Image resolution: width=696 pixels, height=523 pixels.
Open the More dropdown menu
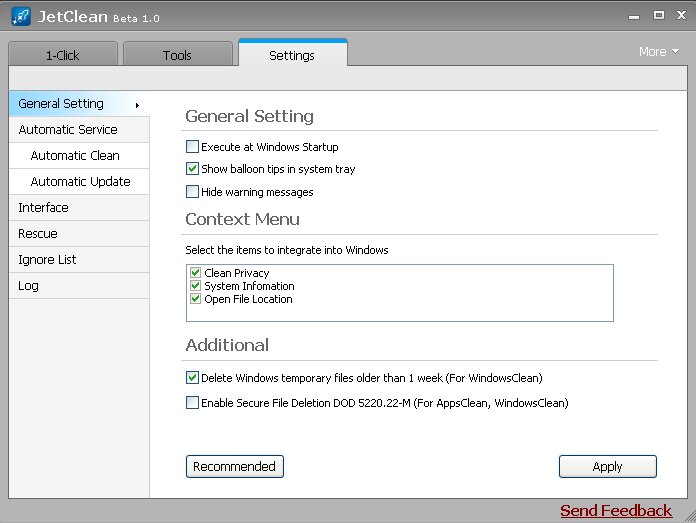pyautogui.click(x=659, y=52)
